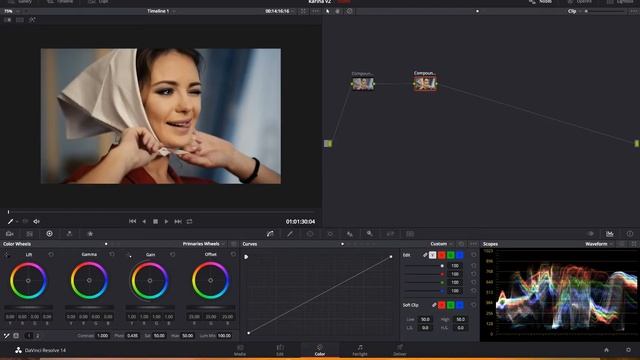Open the Sizing palette icon
This screenshot has width=640, height=360.
tap(390, 234)
